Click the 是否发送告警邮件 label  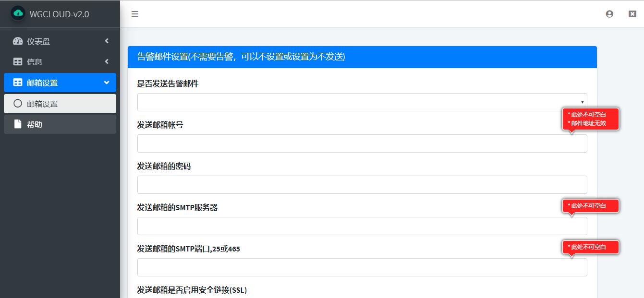(x=168, y=83)
